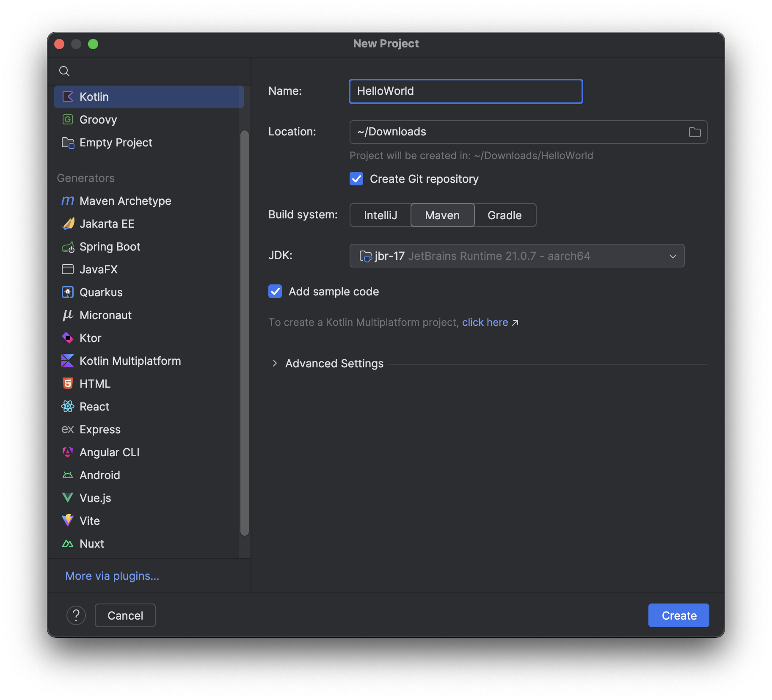Follow the Kotlin Multiplatform click here link

tap(485, 322)
